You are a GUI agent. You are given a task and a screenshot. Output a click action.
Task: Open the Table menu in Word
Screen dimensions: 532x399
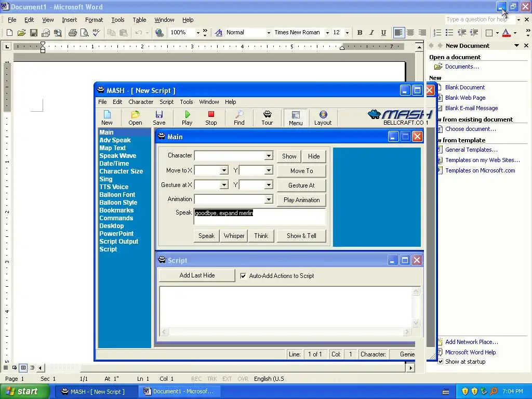tap(139, 20)
